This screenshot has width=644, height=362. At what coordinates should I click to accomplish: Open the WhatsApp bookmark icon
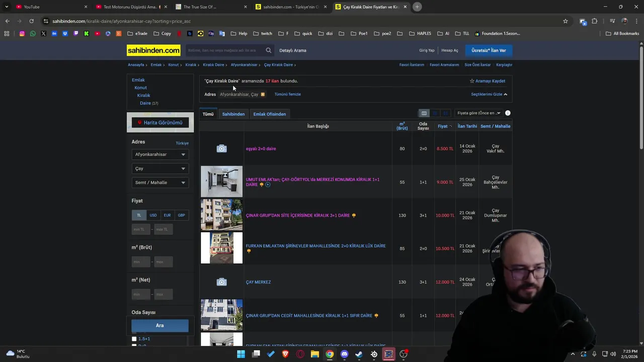coord(33,34)
